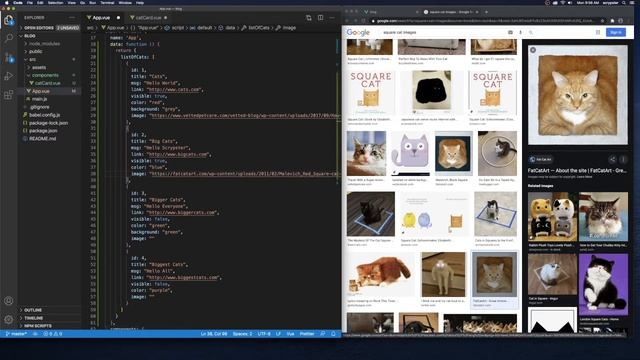Open package.json in the explorer
The width and height of the screenshot is (640, 360).
[x=43, y=131]
